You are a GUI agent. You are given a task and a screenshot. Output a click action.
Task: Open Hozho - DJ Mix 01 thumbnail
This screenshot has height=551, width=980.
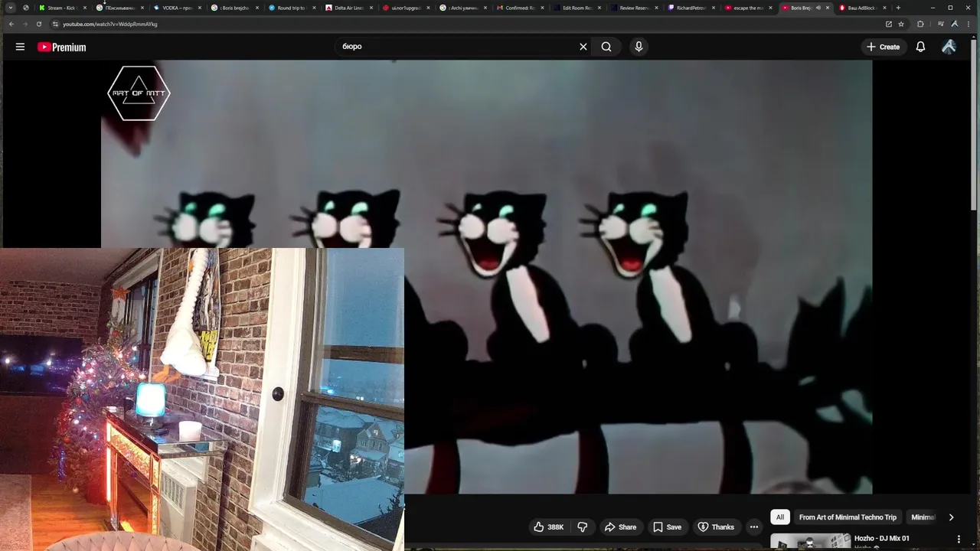pos(810,541)
